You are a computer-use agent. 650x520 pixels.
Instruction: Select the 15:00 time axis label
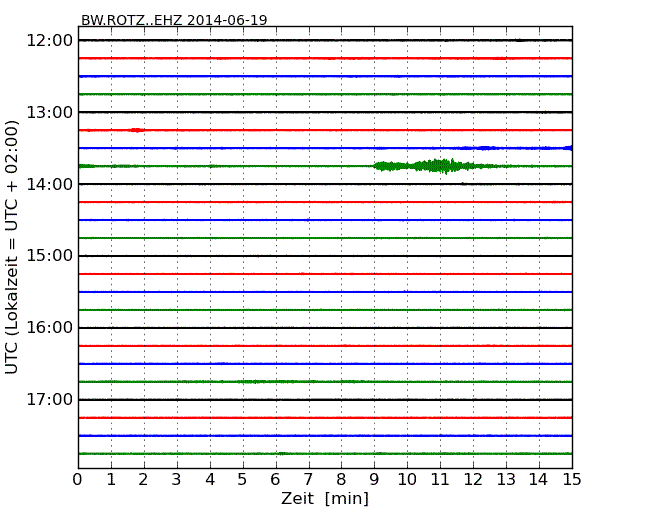(50, 256)
